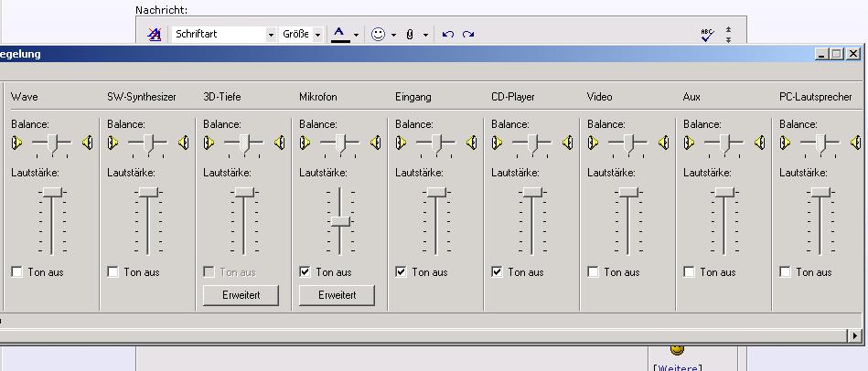
Task: Click right speaker icon under Mikrofon balance
Action: click(x=376, y=143)
